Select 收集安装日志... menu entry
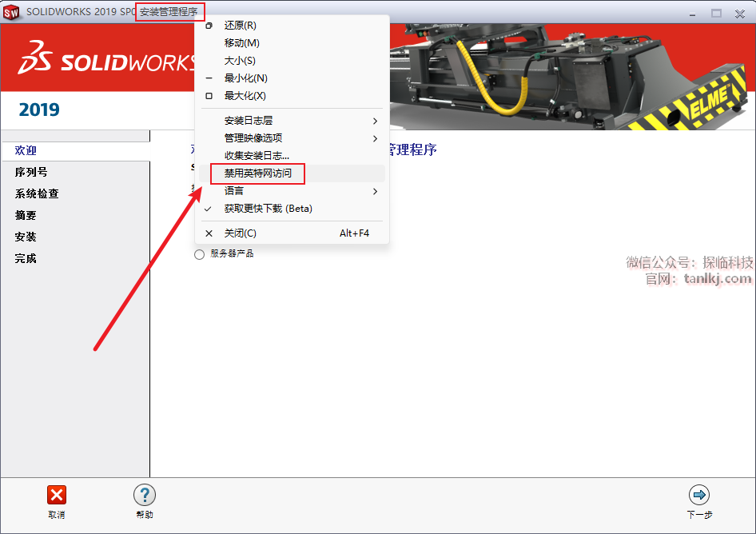This screenshot has width=756, height=534. click(291, 155)
